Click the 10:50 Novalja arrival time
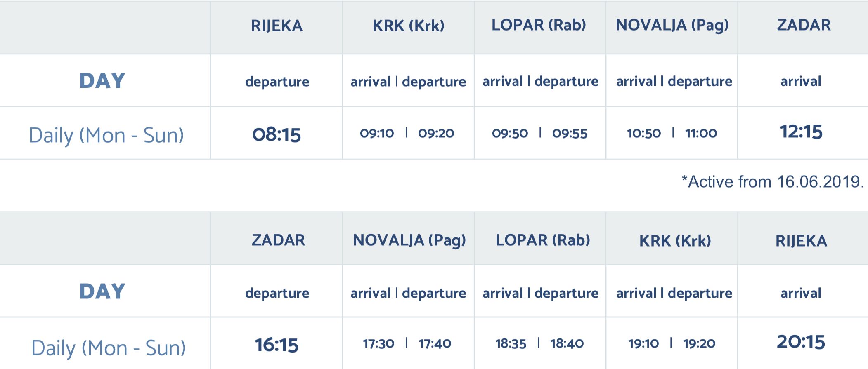 pos(644,133)
